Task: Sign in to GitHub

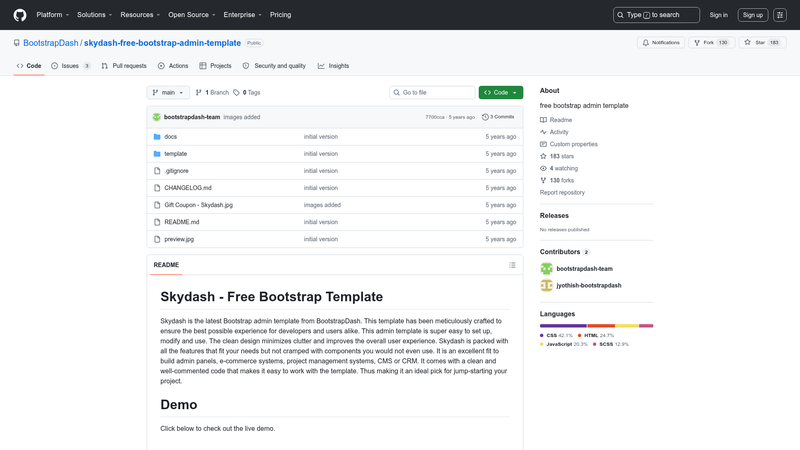Action: click(x=718, y=15)
